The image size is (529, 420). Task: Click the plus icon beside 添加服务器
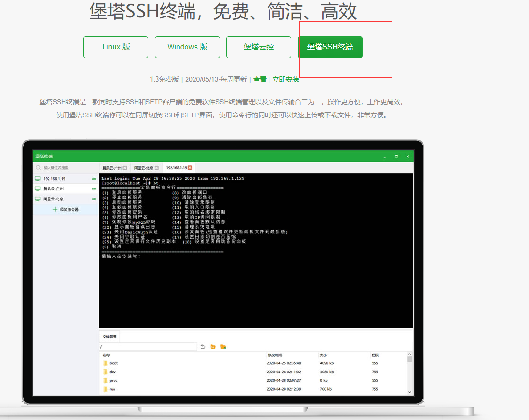(55, 209)
